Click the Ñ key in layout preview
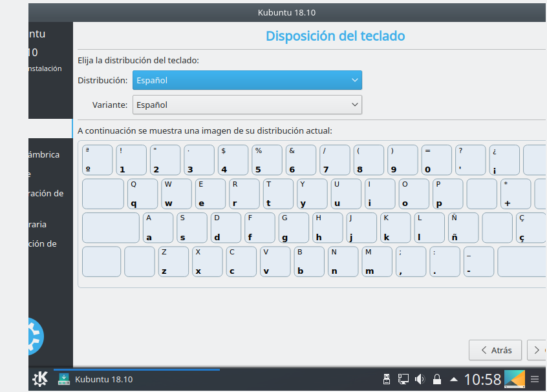 click(464, 227)
